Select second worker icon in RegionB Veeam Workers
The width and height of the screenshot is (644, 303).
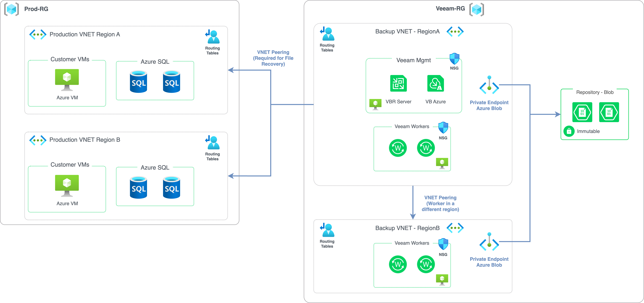pyautogui.click(x=426, y=264)
